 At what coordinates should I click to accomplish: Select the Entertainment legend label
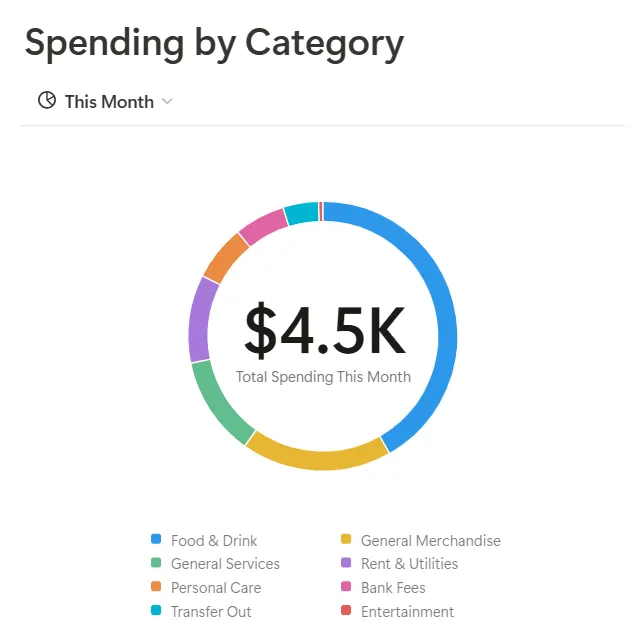[x=407, y=612]
